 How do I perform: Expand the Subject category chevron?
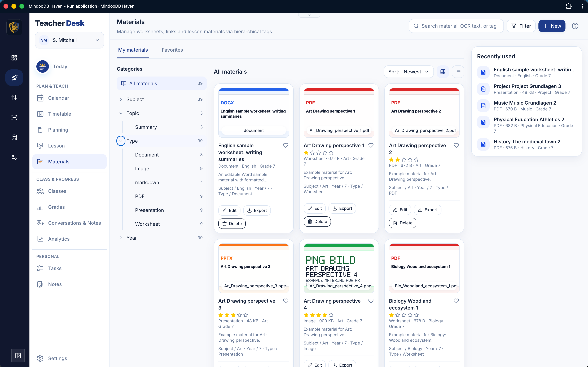point(121,99)
